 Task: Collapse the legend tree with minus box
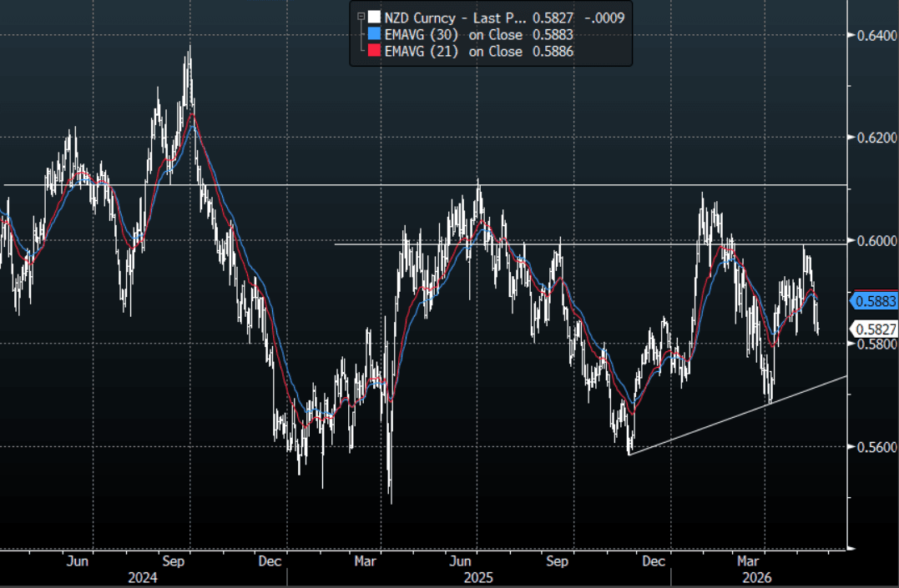tap(361, 18)
